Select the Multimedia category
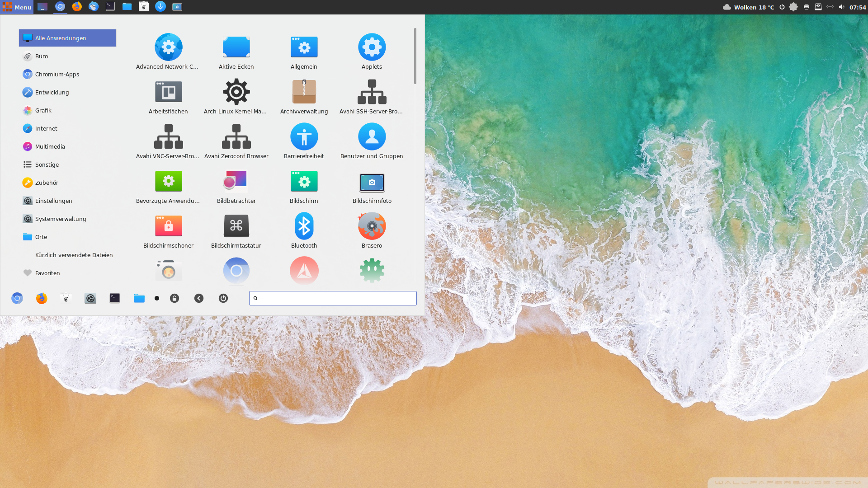 pos(50,146)
